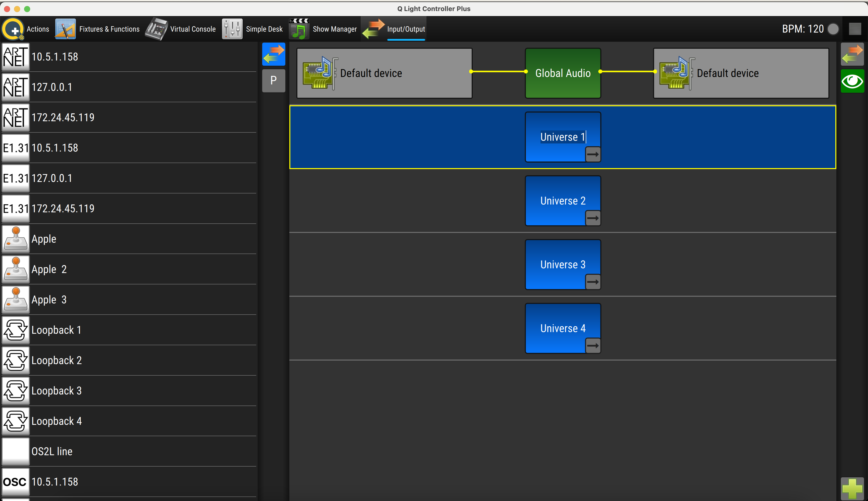
Task: Toggle Universe 2 passthrough arrow
Action: (593, 218)
